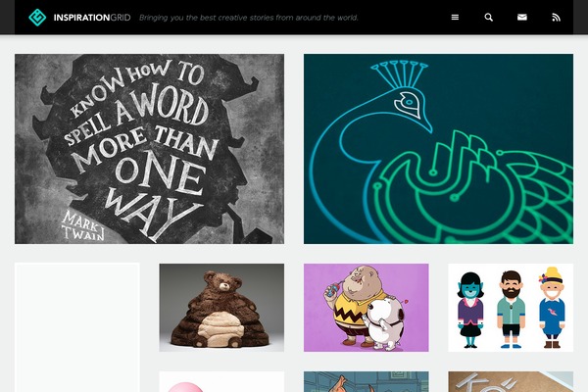Open the three flat characters illustration
This screenshot has height=392, width=588.
(511, 308)
